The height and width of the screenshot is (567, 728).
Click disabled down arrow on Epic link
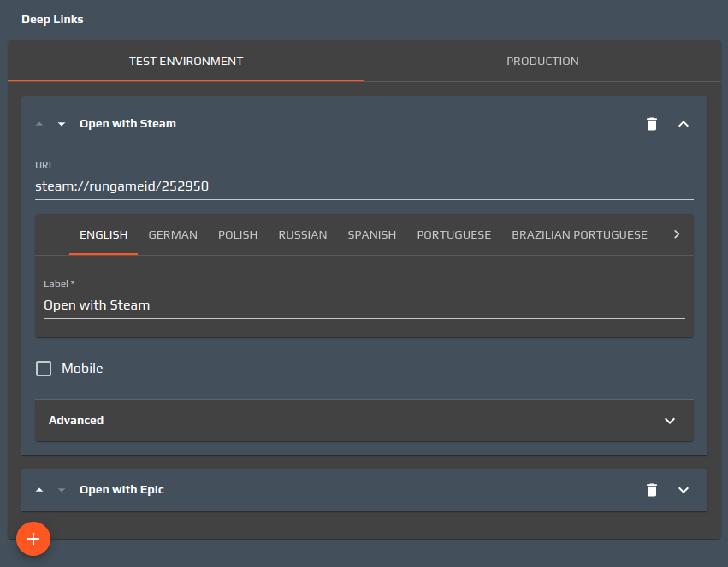pos(61,490)
